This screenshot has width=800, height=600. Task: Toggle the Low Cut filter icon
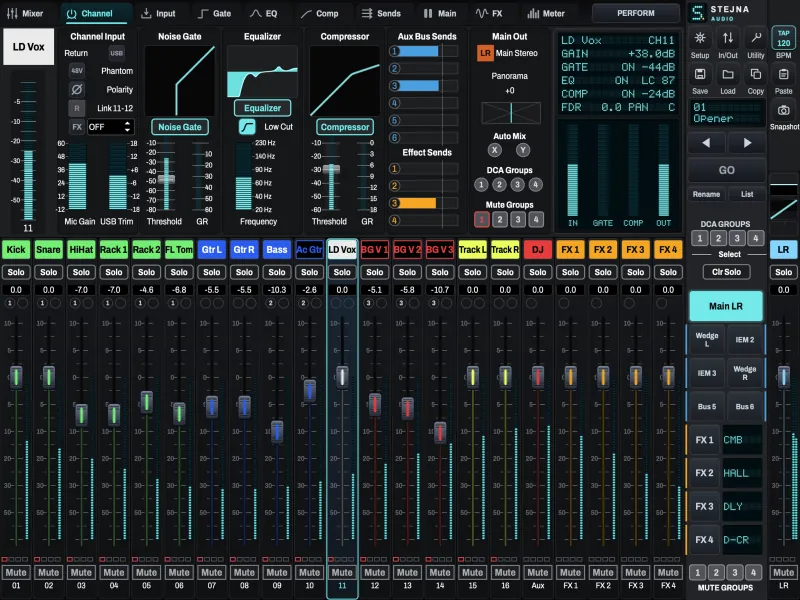coord(247,127)
